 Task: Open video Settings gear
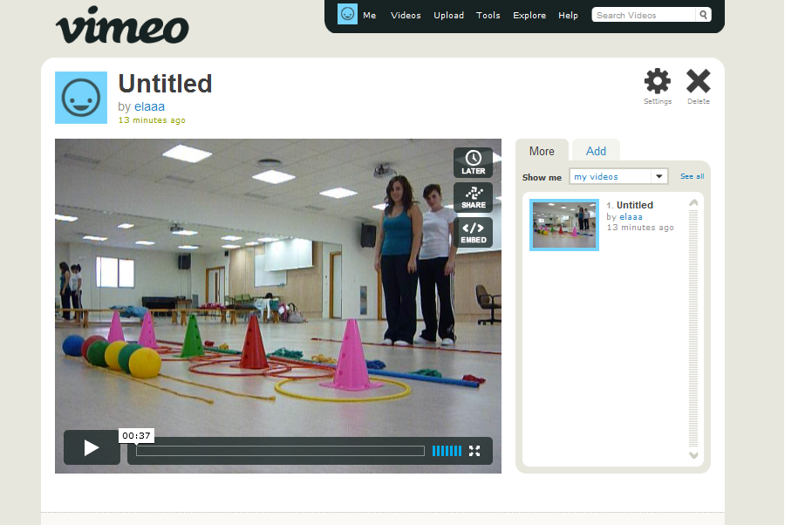(x=658, y=86)
